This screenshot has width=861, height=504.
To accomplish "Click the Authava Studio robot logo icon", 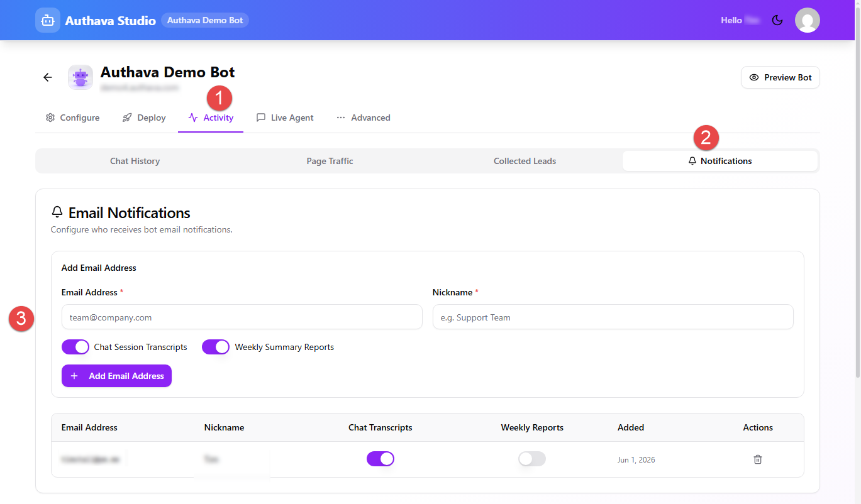I will click(48, 20).
